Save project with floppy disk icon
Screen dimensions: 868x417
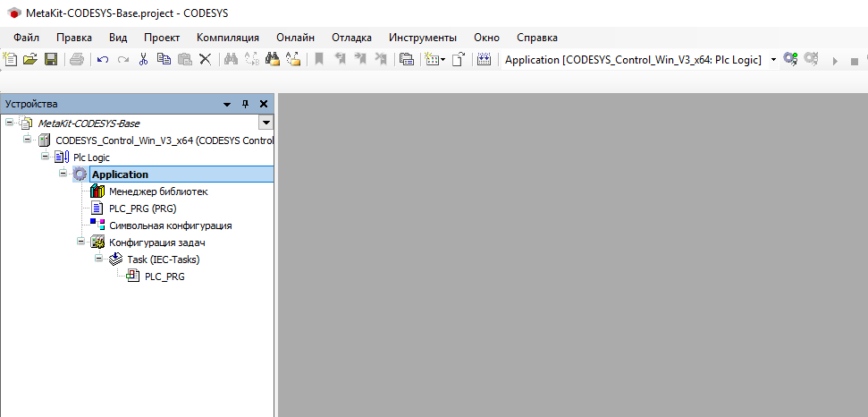(x=51, y=59)
